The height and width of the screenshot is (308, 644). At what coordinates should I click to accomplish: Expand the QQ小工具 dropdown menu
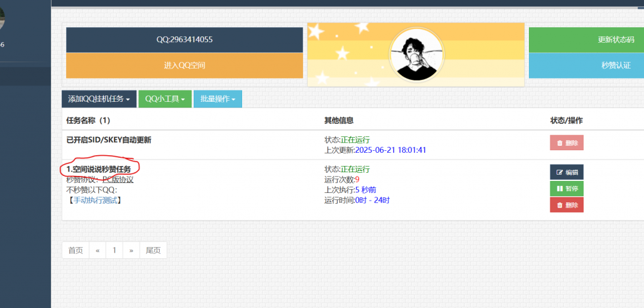(164, 99)
